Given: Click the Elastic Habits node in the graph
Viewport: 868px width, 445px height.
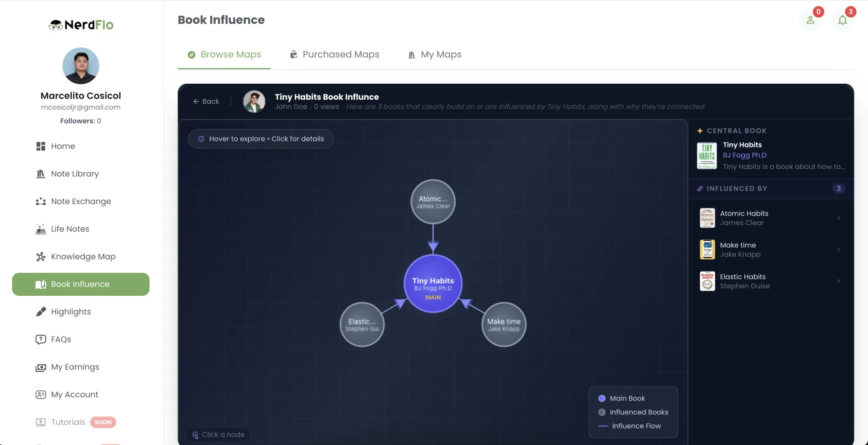Looking at the screenshot, I should pyautogui.click(x=362, y=324).
